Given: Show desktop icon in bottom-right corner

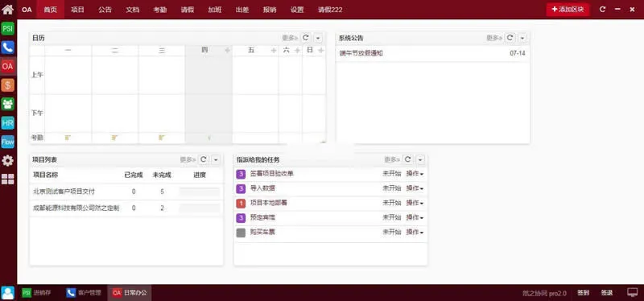Looking at the screenshot, I should (632, 293).
